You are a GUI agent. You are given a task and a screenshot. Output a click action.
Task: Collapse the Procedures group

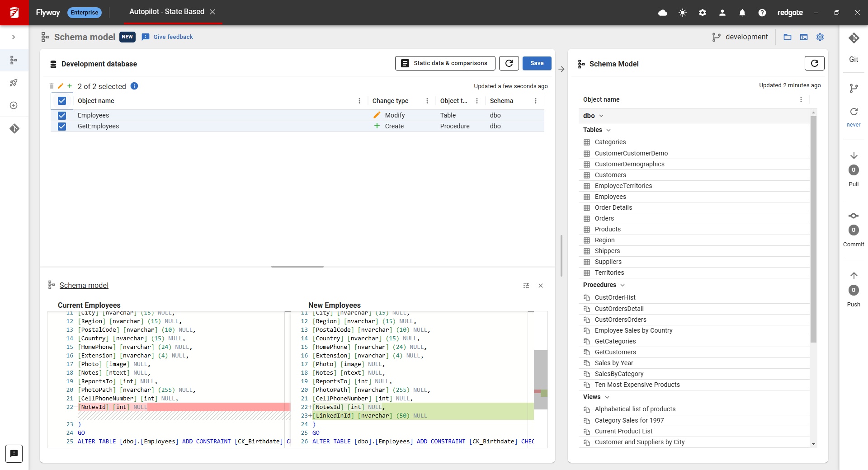point(623,285)
